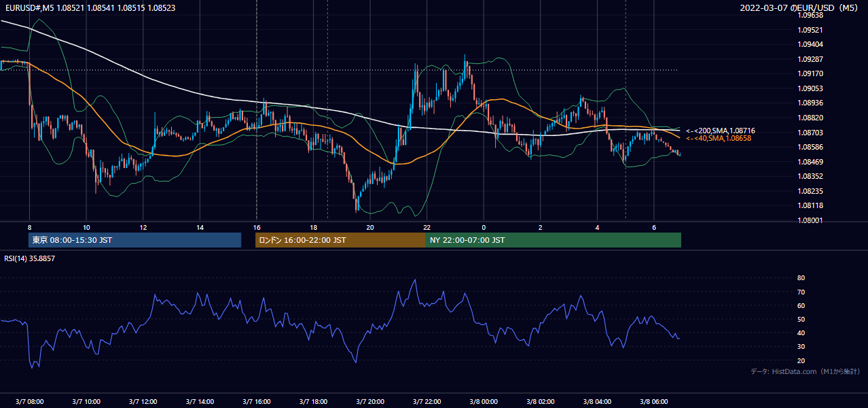
Task: Click the 3/7 14:00 bottom time label
Action: 200,401
